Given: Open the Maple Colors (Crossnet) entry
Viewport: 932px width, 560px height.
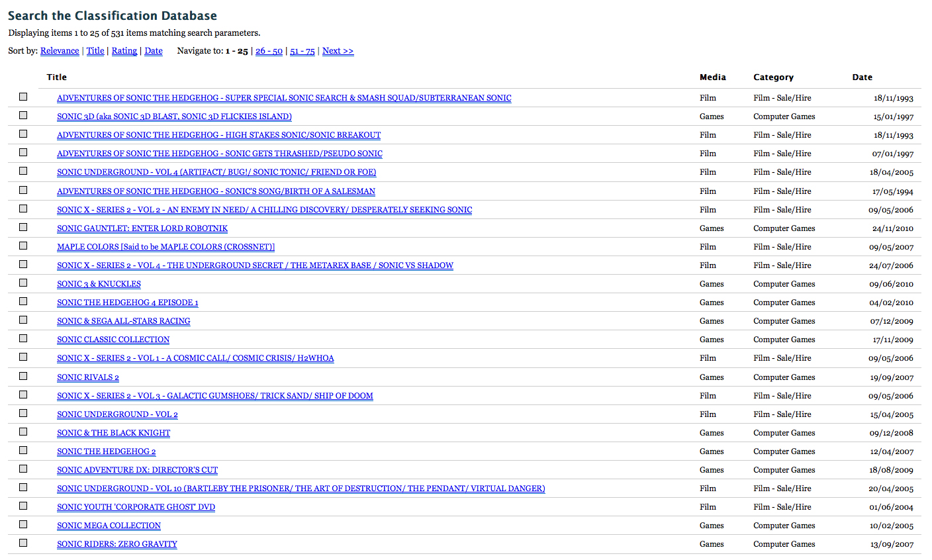Looking at the screenshot, I should point(165,247).
